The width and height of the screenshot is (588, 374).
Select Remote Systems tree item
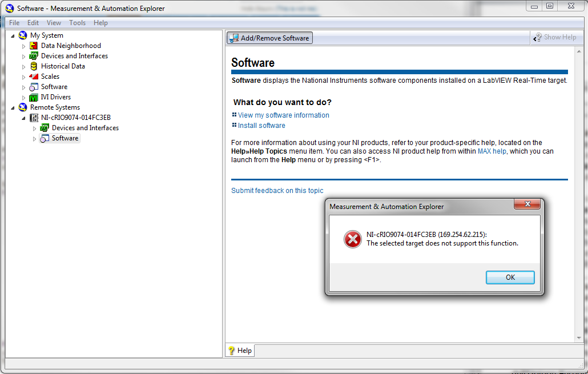click(x=55, y=107)
